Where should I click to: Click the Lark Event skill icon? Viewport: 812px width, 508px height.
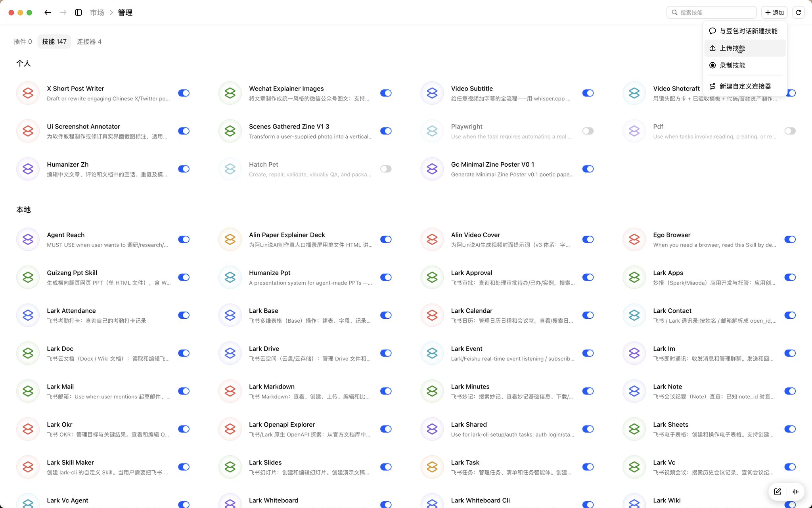pos(432,353)
